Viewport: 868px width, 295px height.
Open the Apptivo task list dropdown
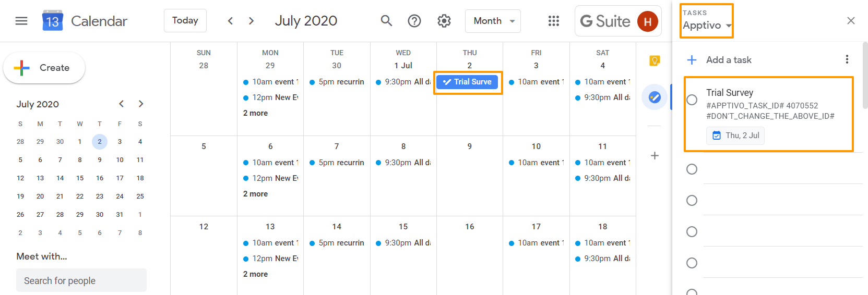[707, 25]
